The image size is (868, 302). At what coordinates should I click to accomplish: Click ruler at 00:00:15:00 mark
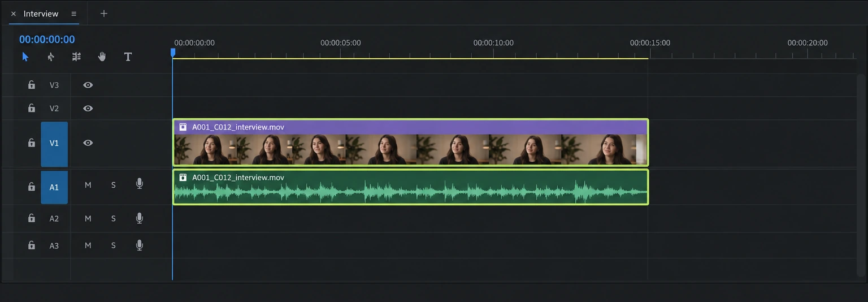[x=650, y=42]
